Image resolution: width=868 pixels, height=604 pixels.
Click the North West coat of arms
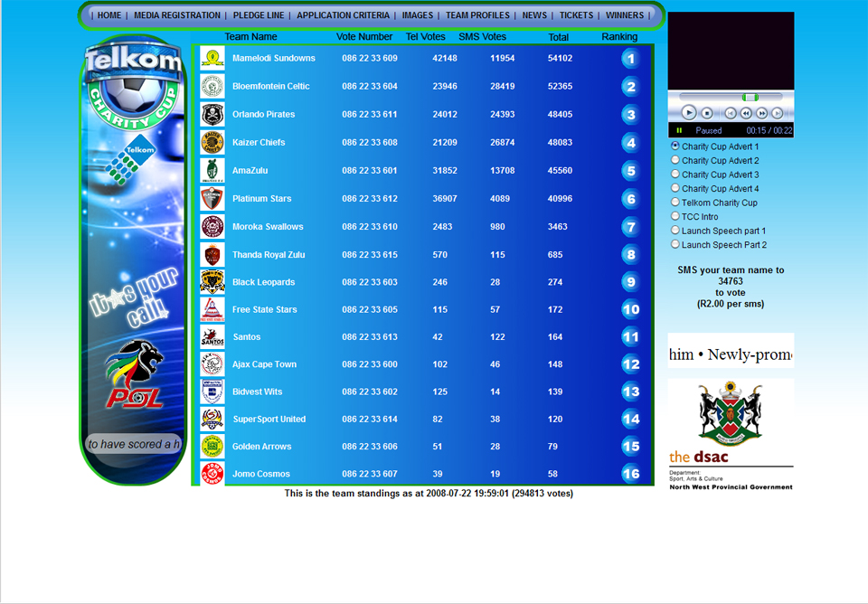coord(731,413)
